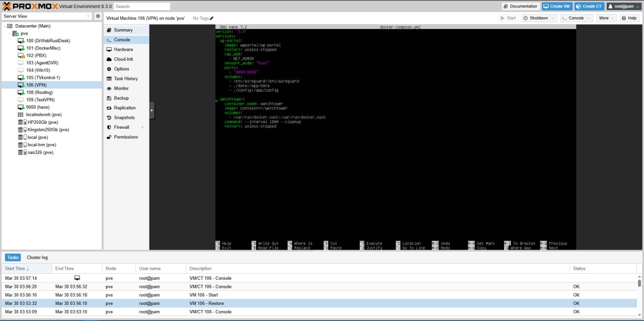Click VM icon for 100 (DrWebRustDesk)
This screenshot has width=644, height=321.
point(21,41)
